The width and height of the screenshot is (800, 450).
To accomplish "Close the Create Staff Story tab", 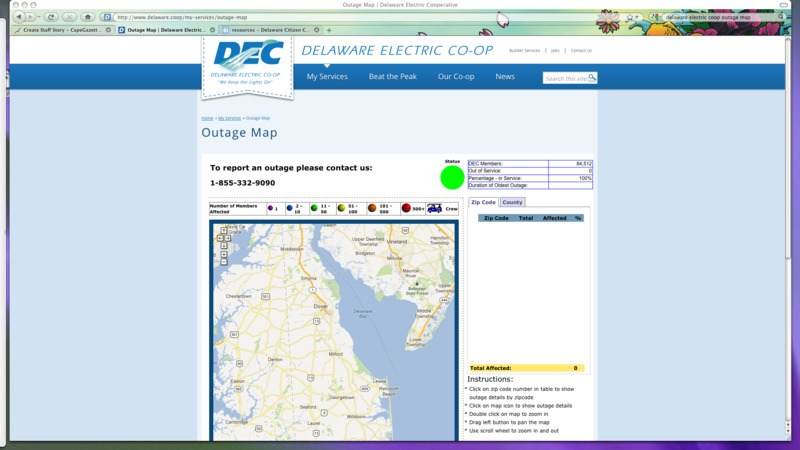I will tap(108, 30).
